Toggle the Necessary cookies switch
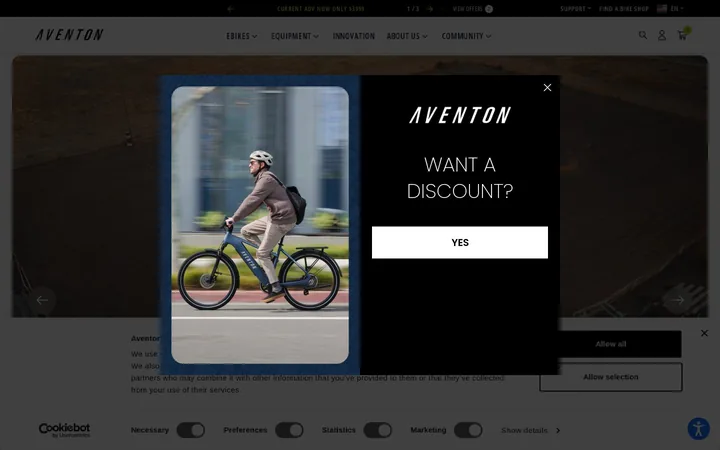The height and width of the screenshot is (450, 720). [191, 430]
